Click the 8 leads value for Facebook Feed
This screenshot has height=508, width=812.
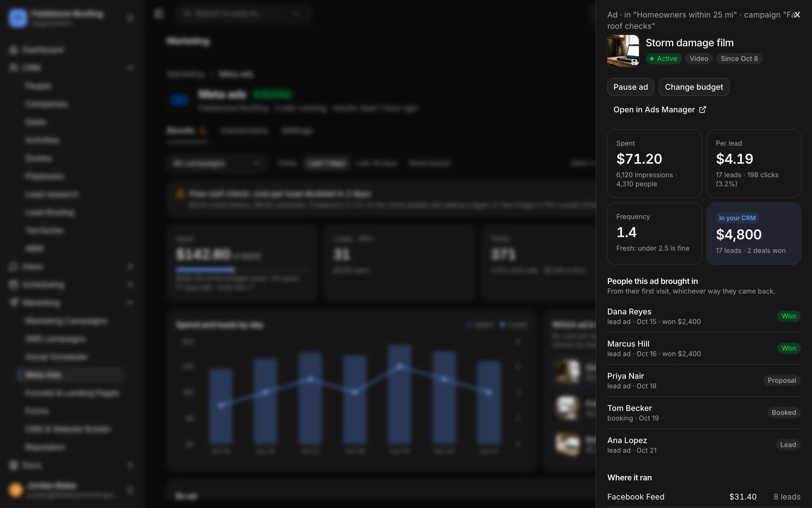(x=787, y=497)
